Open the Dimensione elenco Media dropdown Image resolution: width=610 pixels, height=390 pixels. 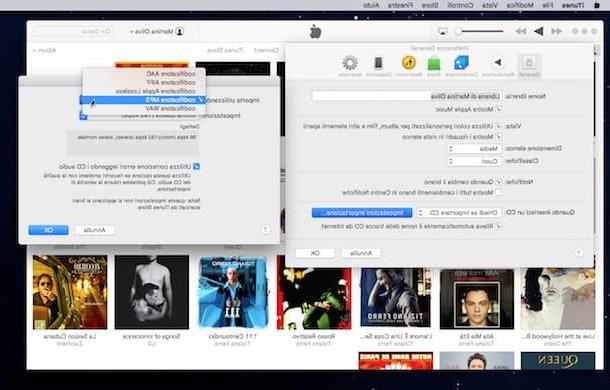474,149
